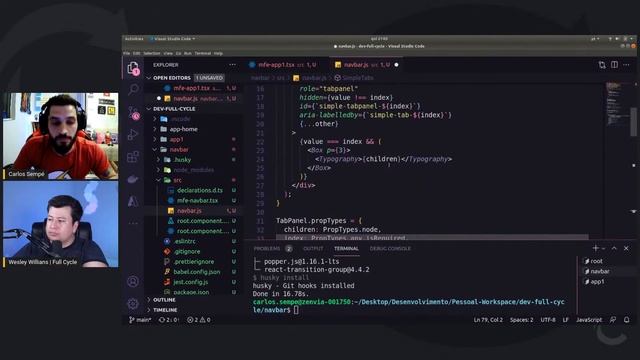The image size is (640, 360).
Task: Open the Visual Studio Code app menu in the top bar
Action: click(172, 39)
